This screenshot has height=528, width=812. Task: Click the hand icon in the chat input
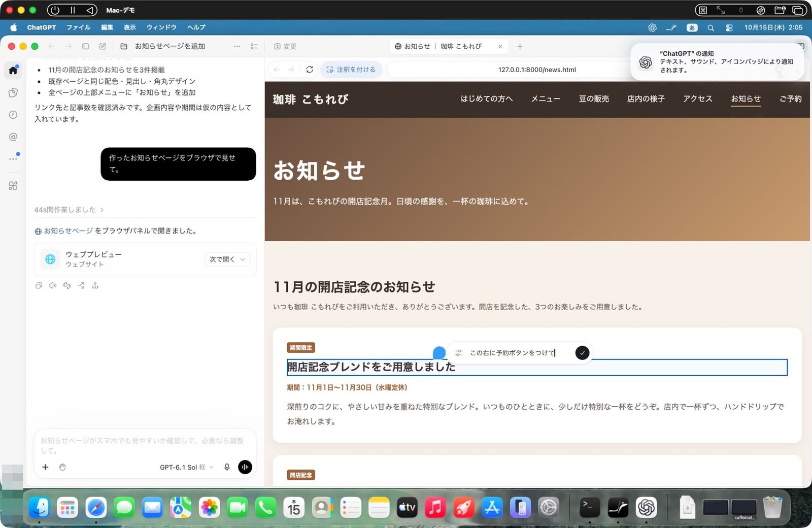click(x=62, y=467)
